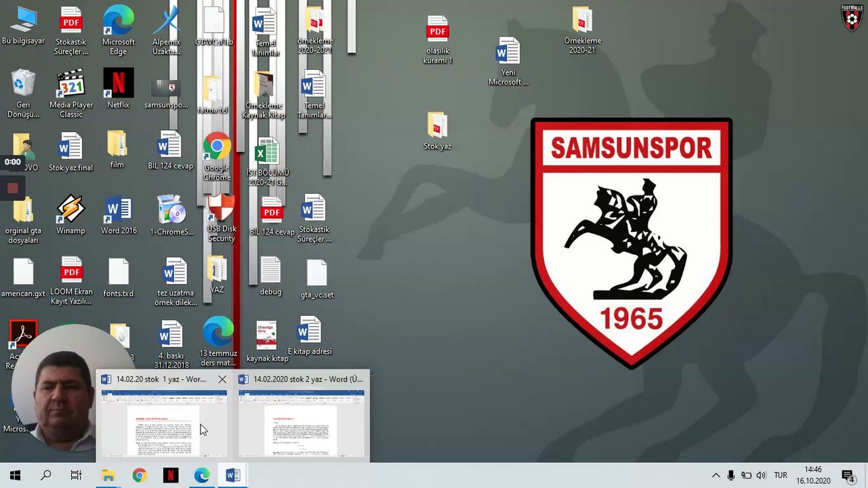Select the fonts.txd file icon

coord(119,278)
